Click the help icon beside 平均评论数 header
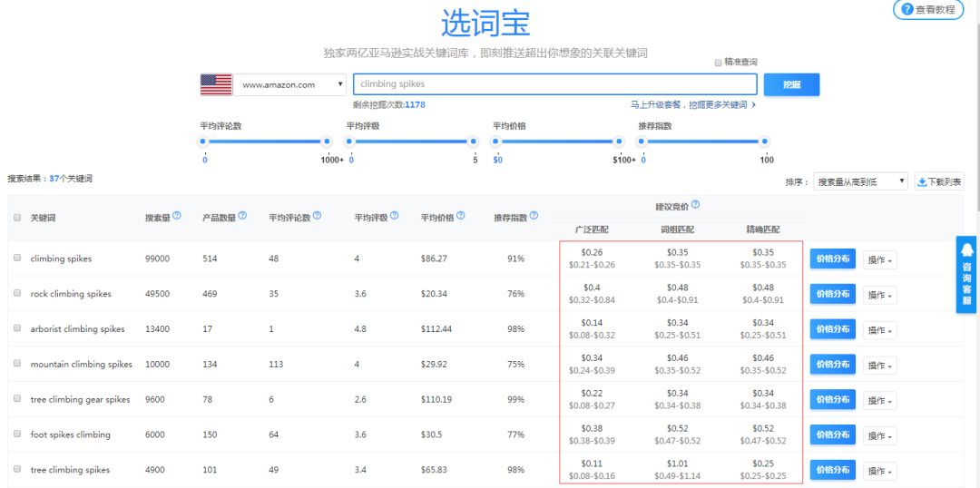 (317, 216)
